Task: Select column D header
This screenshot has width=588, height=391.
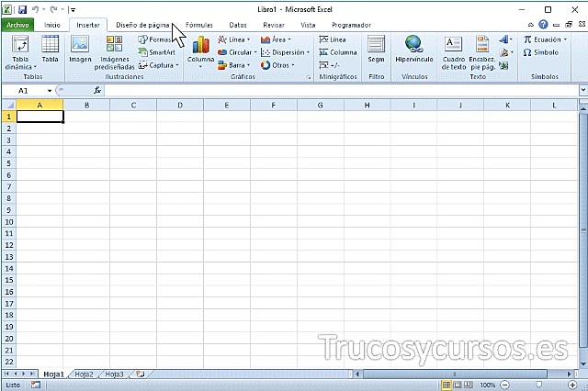Action: [x=180, y=106]
